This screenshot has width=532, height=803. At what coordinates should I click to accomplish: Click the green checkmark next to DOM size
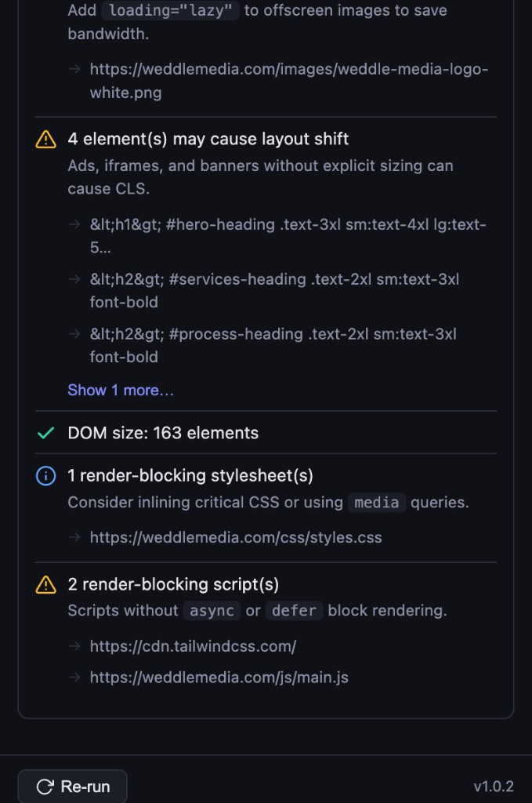46,432
